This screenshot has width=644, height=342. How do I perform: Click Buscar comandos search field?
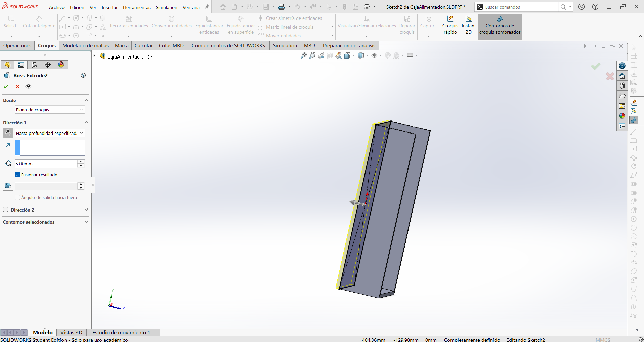click(x=521, y=7)
